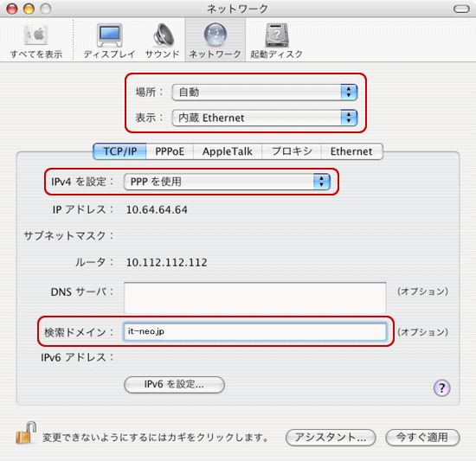The width and height of the screenshot is (476, 461).
Task: Open the Configure IPv4 (IPv4 を設定) dropdown
Action: pyautogui.click(x=227, y=182)
